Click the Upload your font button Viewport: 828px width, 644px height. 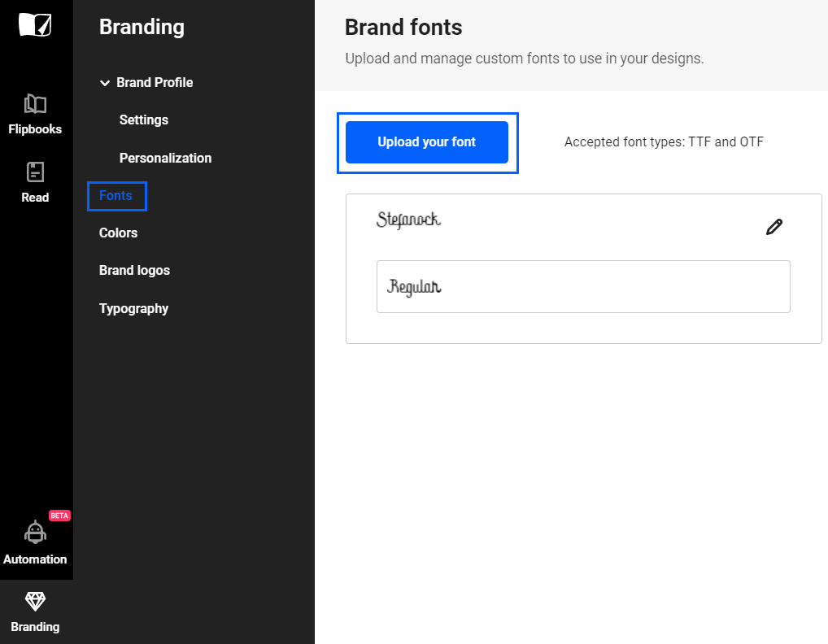point(427,142)
